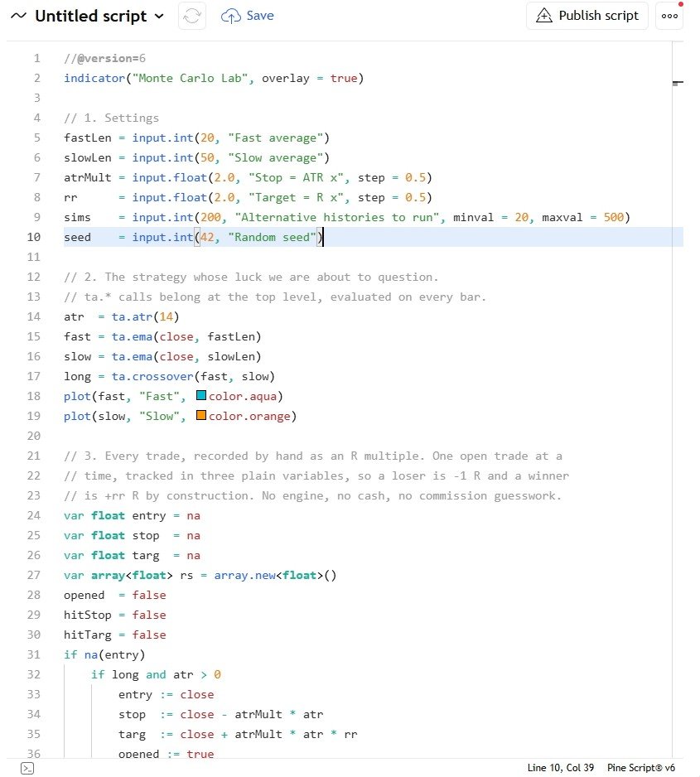Click the //@version=6 annotation
This screenshot has height=777, width=700.
click(x=104, y=59)
